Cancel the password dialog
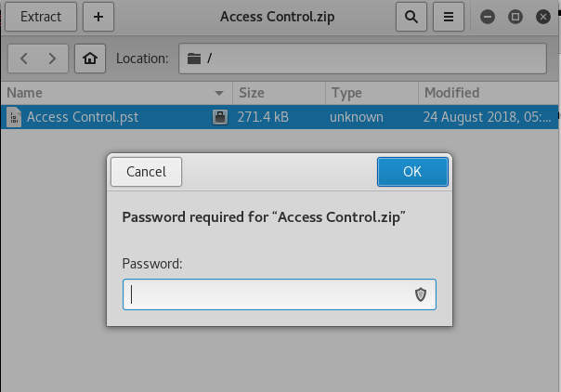 tap(146, 171)
